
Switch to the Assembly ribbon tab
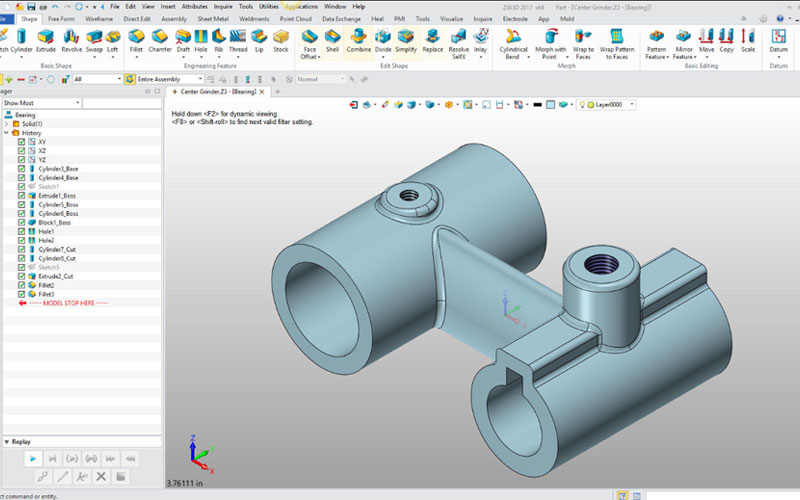(174, 19)
